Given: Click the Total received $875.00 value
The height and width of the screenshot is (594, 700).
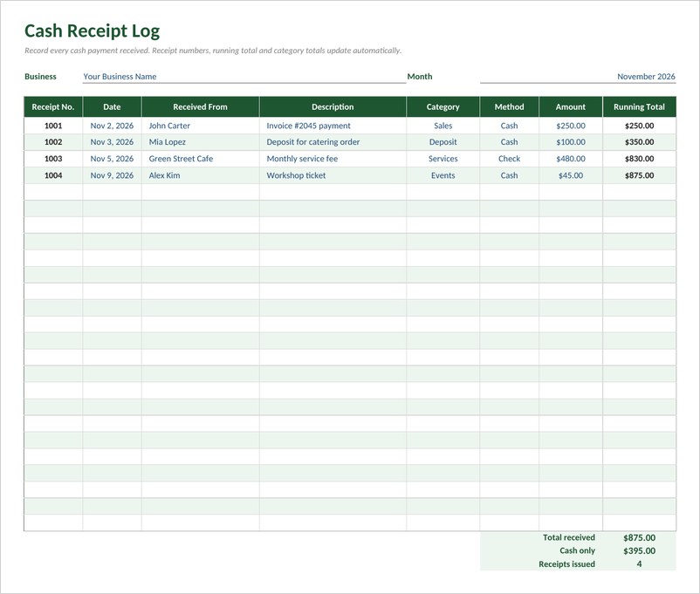Looking at the screenshot, I should (639, 538).
